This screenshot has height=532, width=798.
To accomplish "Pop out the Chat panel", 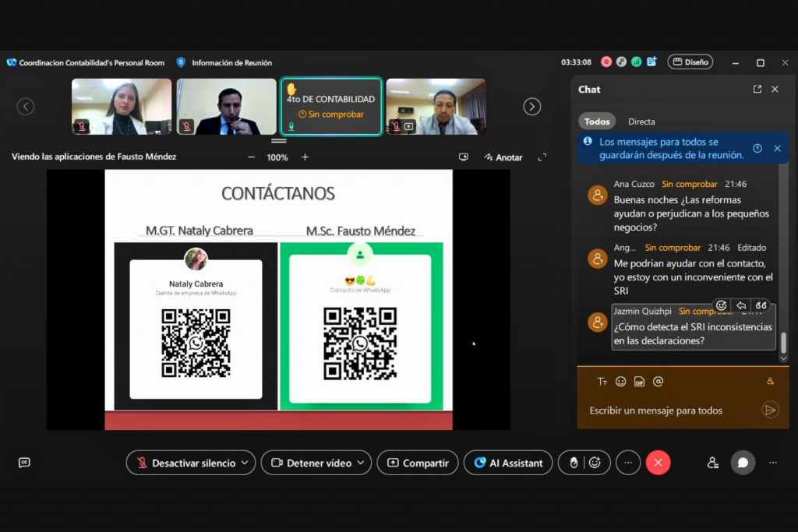I will click(757, 89).
